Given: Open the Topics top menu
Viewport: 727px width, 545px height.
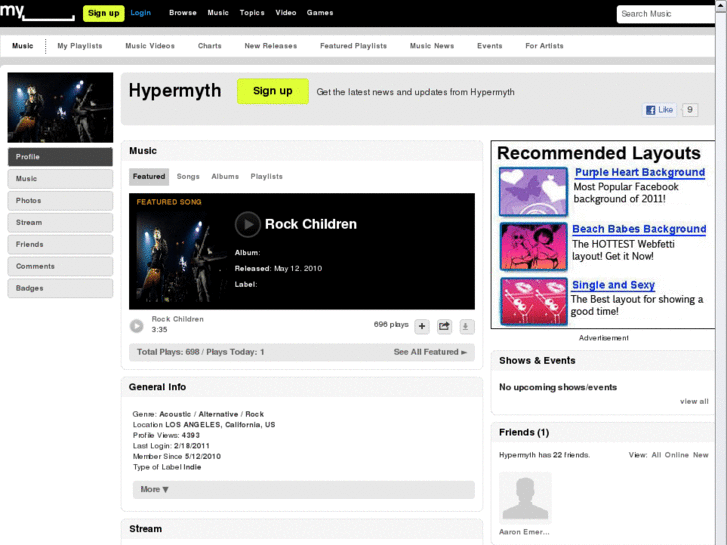Looking at the screenshot, I should 252,13.
